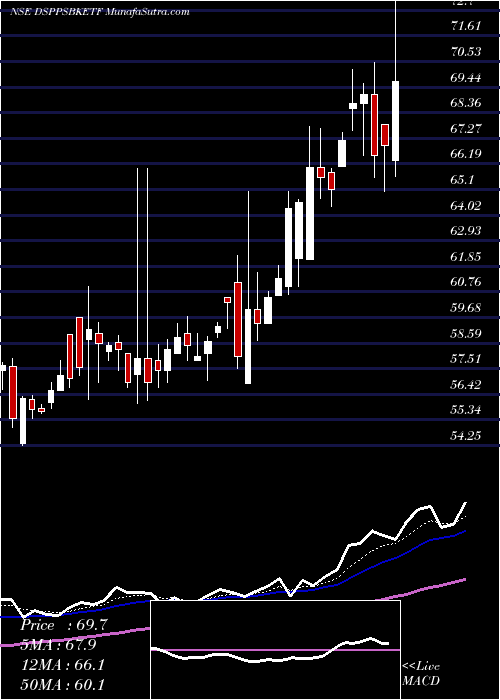Select the 62.93 price axis label

pyautogui.click(x=466, y=231)
